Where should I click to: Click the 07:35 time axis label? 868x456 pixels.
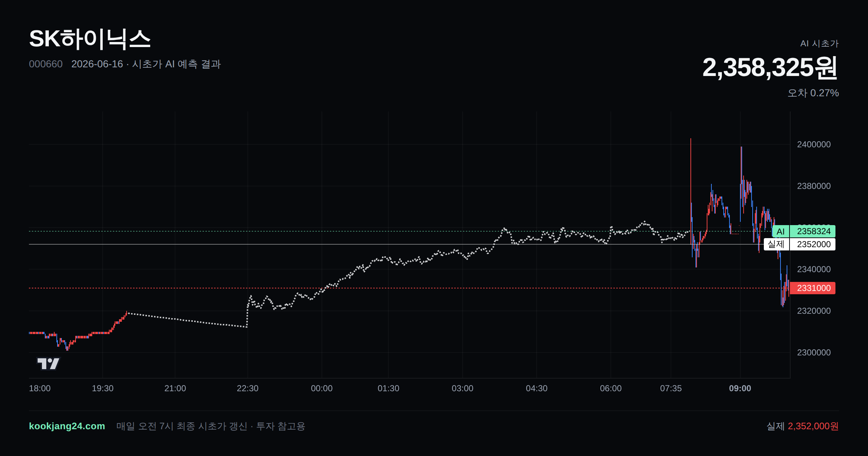pos(671,388)
